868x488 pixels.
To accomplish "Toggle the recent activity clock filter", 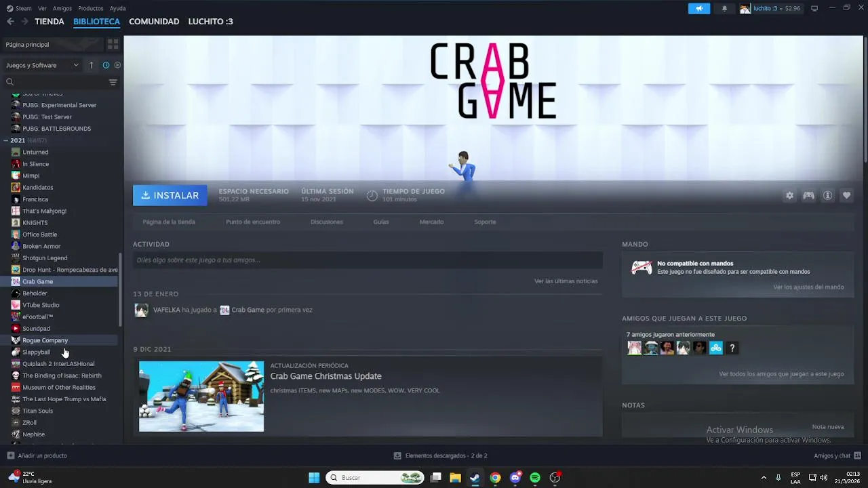I will (106, 65).
